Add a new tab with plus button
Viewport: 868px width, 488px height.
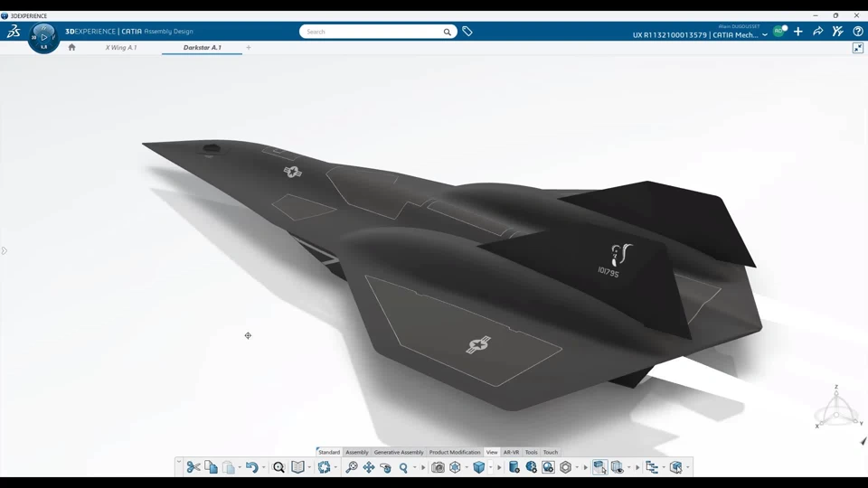tap(249, 48)
